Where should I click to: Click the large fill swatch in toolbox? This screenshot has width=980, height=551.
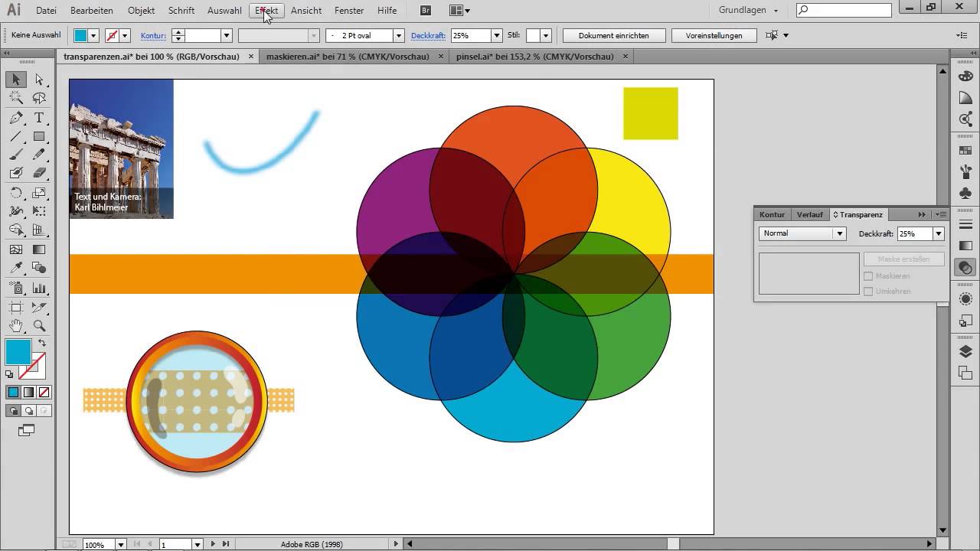point(18,353)
